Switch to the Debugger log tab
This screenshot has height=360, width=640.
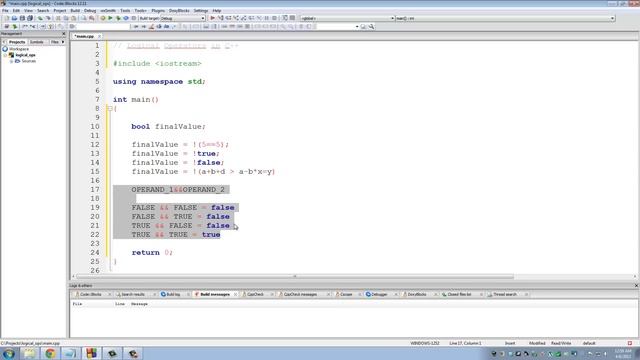pyautogui.click(x=379, y=294)
